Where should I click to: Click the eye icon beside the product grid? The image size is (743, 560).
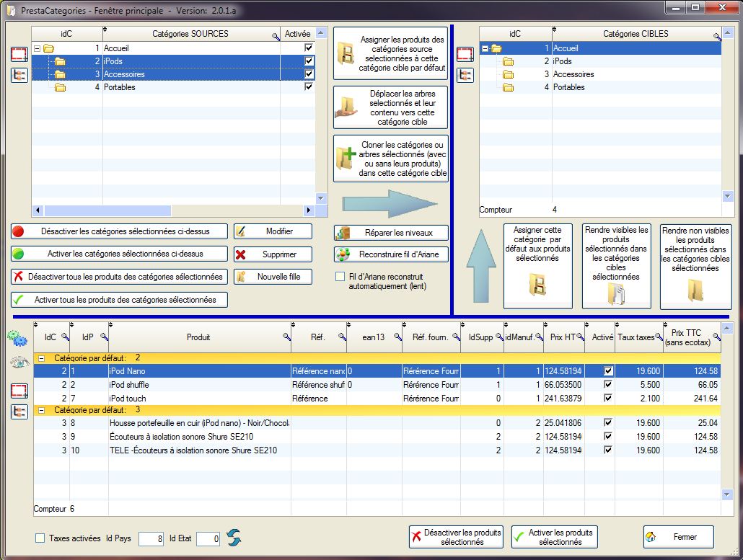coord(19,363)
